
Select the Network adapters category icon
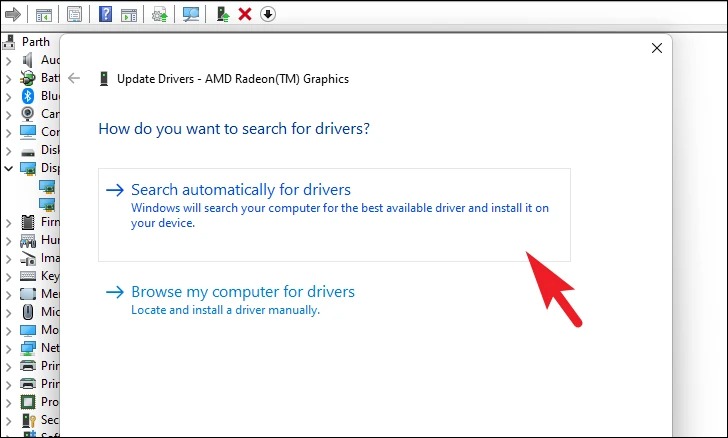click(27, 348)
